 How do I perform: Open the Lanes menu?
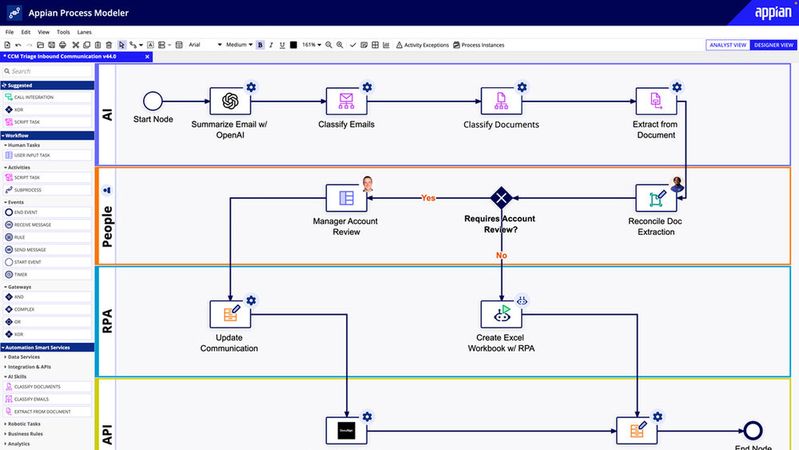tap(84, 32)
